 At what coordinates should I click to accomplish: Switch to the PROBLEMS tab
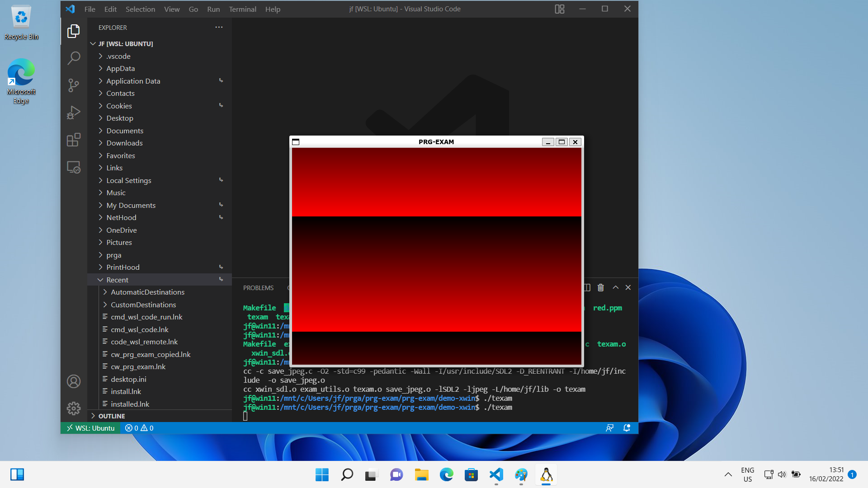click(258, 288)
